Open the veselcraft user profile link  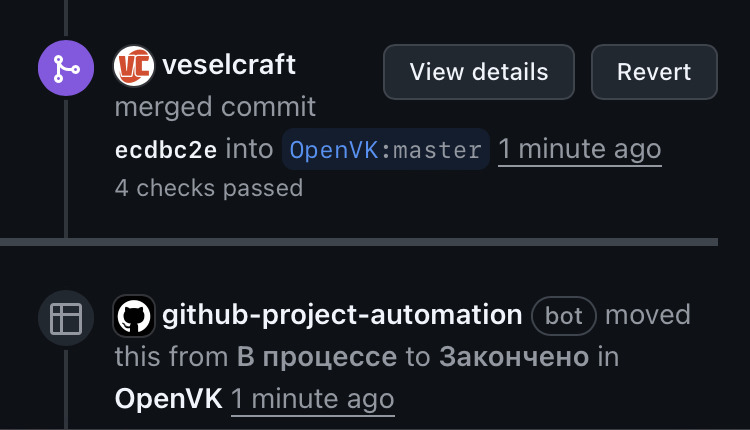point(229,66)
